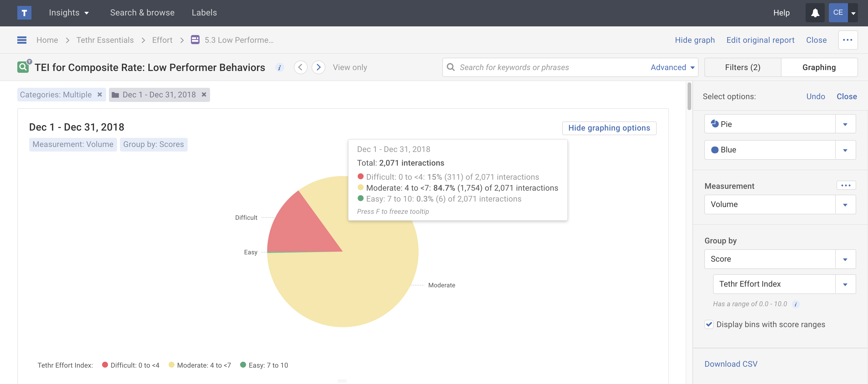Image resolution: width=868 pixels, height=384 pixels.
Task: Open the Blue color scheme selector
Action: [x=845, y=150]
